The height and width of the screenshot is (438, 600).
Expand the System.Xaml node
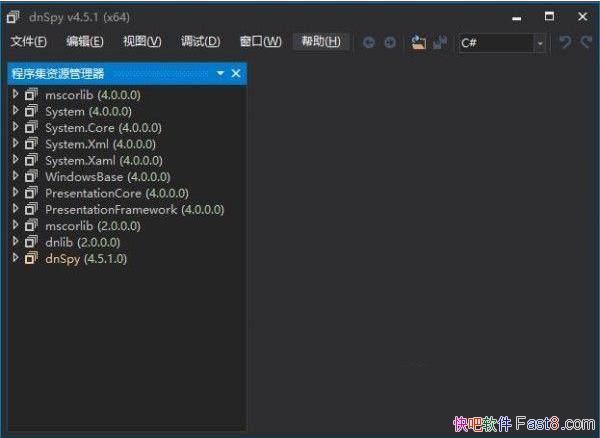(x=15, y=160)
